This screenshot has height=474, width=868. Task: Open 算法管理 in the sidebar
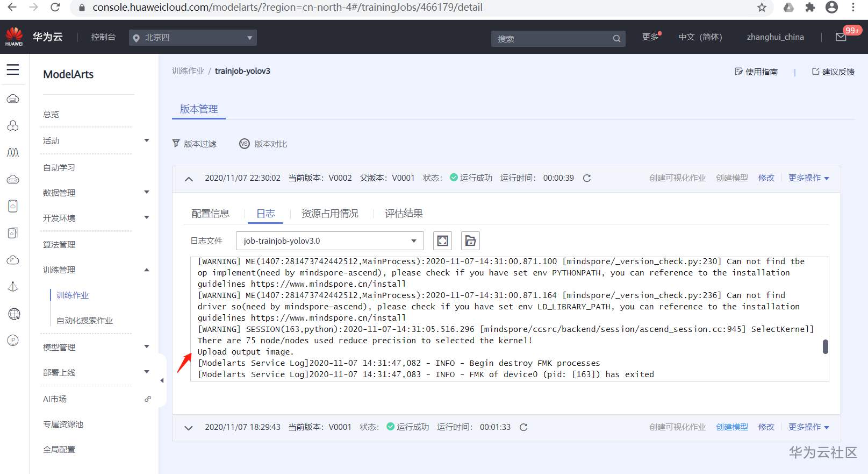pos(59,244)
